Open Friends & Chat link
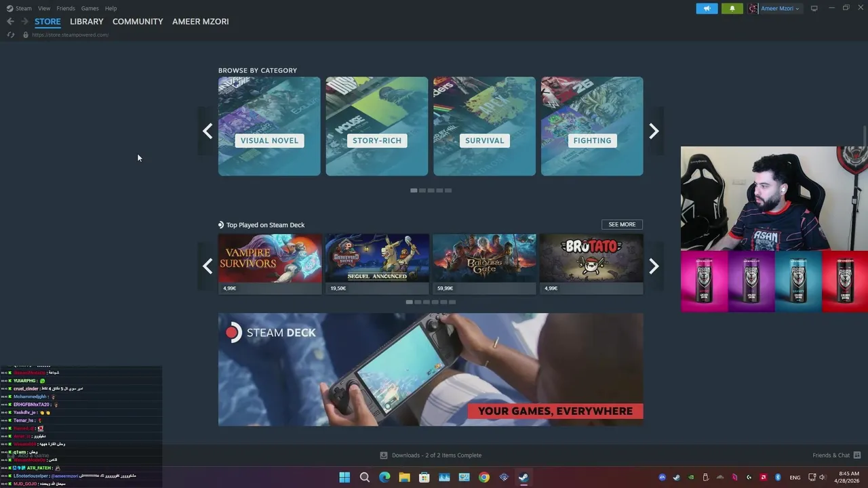 (831, 455)
